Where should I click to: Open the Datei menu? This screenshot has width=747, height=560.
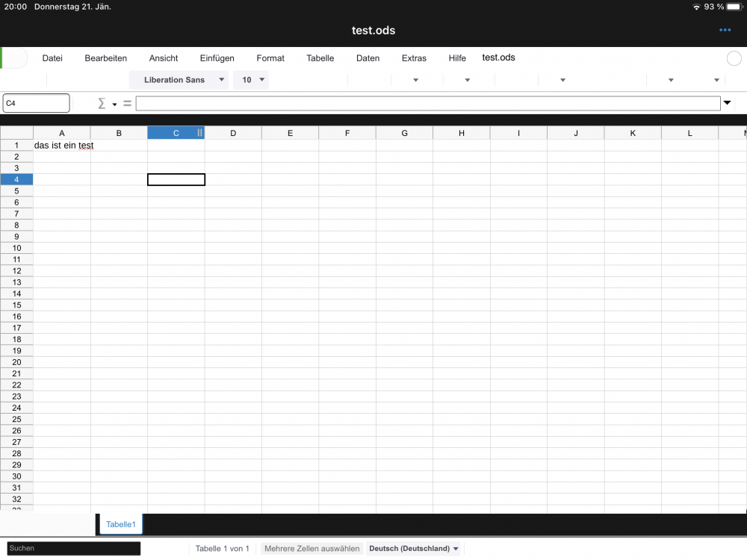coord(52,58)
